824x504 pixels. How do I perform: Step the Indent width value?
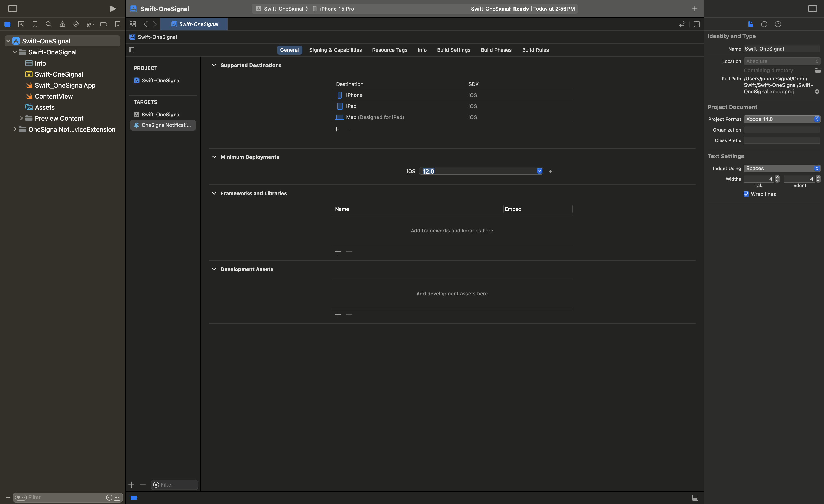coord(818,179)
